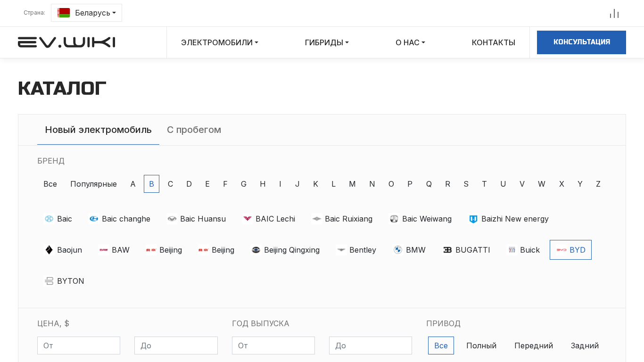Select the Baic brand logo
Viewport: 644px width, 362px height.
pos(49,219)
